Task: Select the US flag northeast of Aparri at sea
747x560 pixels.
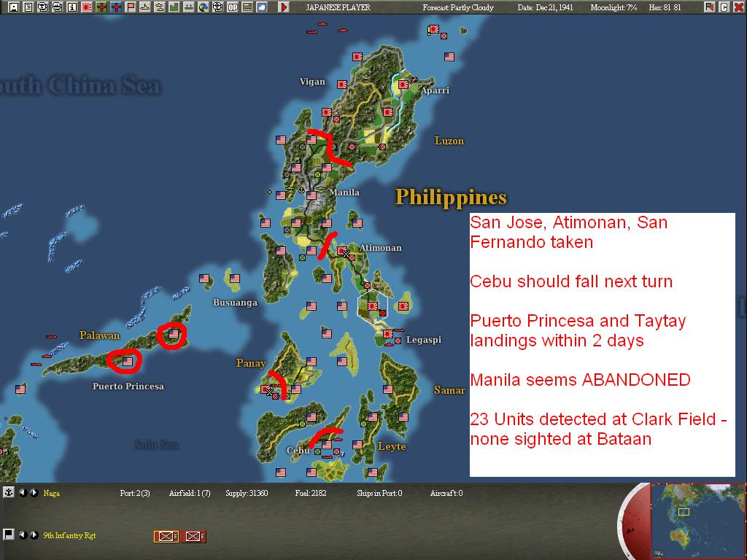Action: tap(449, 57)
